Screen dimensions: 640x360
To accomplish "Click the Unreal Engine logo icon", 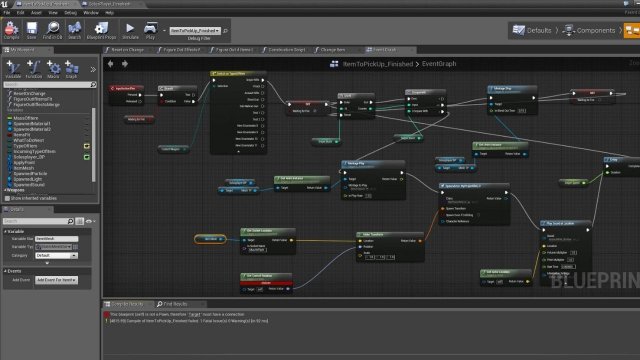I will point(4,4).
